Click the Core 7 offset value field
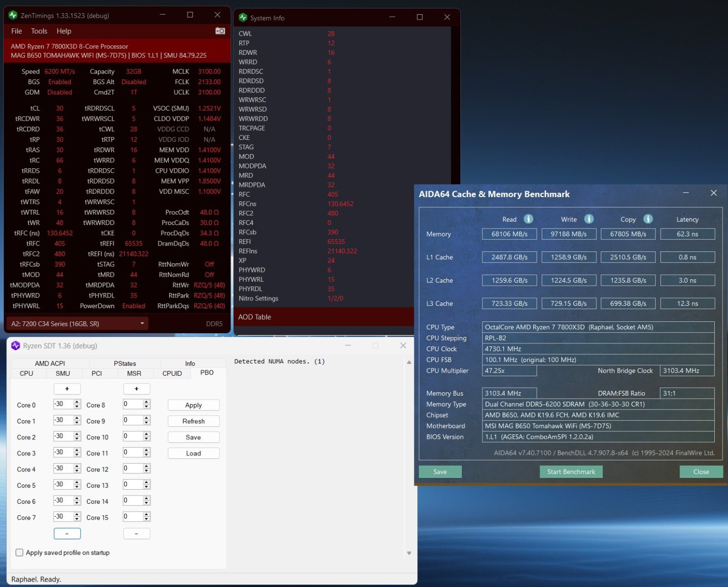Viewport: 728px width, 587px height. point(64,517)
